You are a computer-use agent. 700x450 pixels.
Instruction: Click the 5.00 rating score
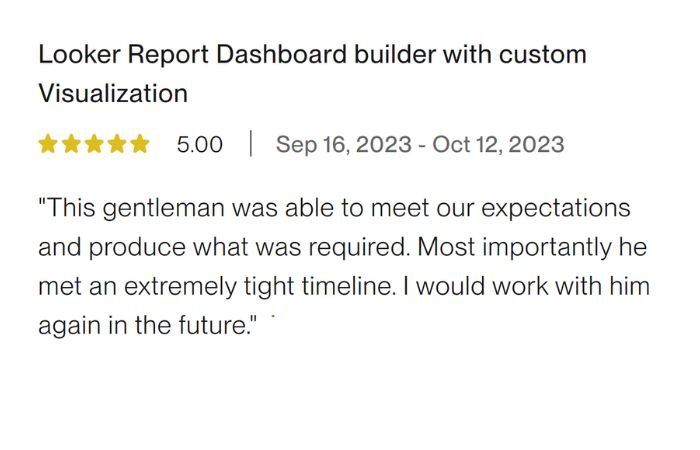(200, 145)
